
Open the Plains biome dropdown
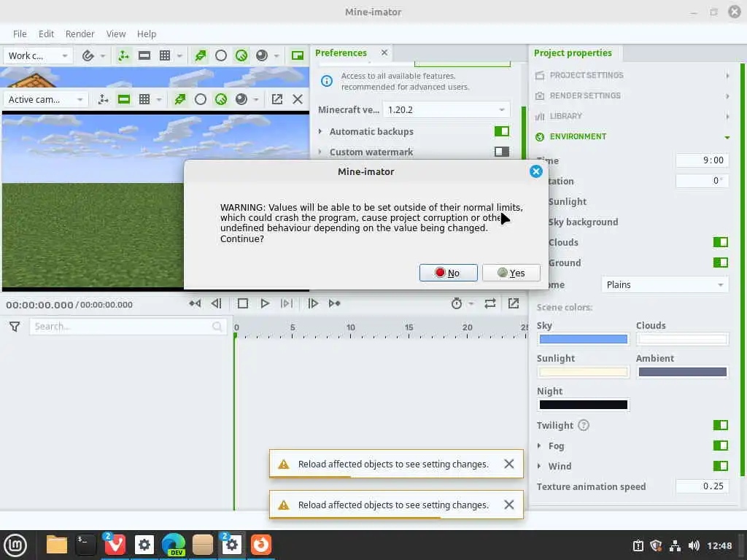click(x=665, y=285)
